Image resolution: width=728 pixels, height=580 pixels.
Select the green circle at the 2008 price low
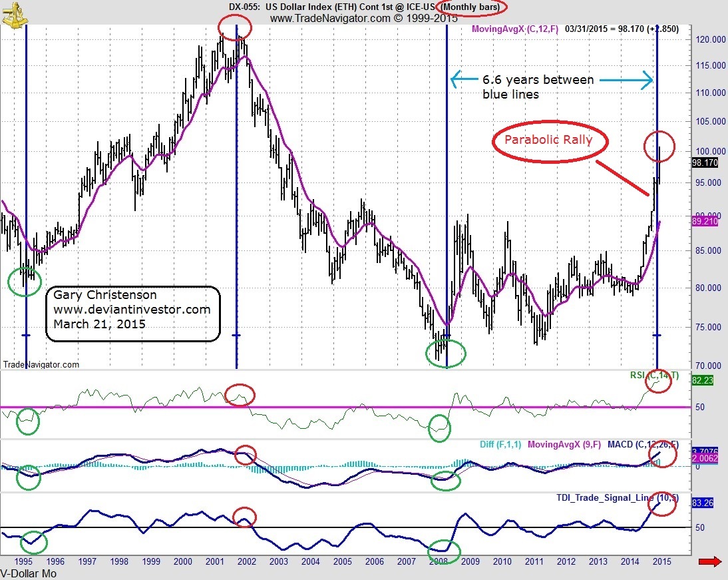(446, 353)
